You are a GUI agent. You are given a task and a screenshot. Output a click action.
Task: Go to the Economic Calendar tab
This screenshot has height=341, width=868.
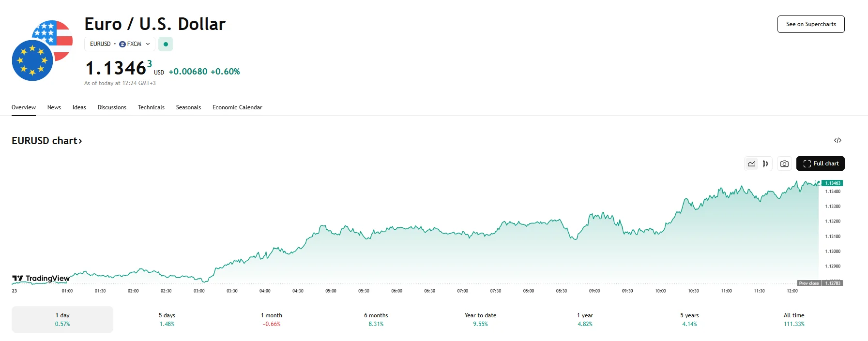[237, 107]
